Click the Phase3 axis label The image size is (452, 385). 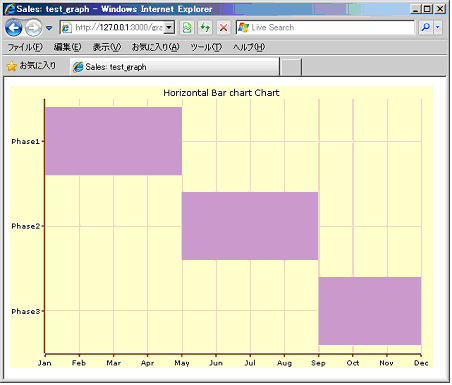pos(26,311)
